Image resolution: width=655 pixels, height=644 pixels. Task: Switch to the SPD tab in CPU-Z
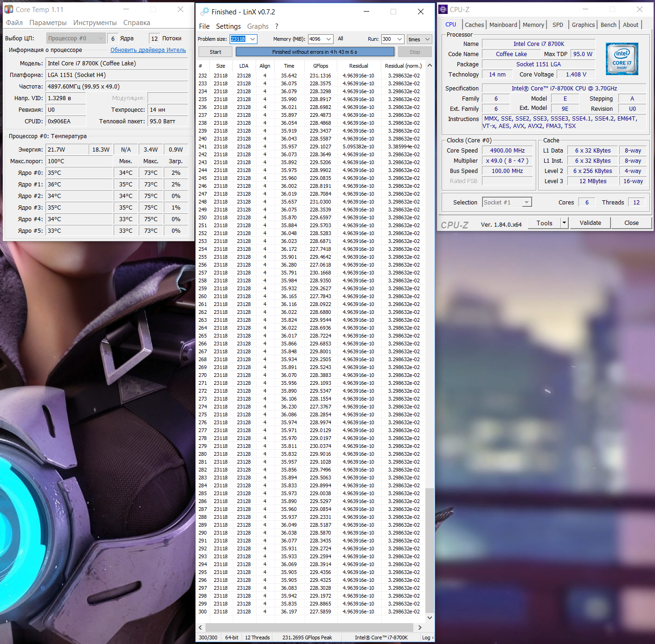click(x=558, y=25)
